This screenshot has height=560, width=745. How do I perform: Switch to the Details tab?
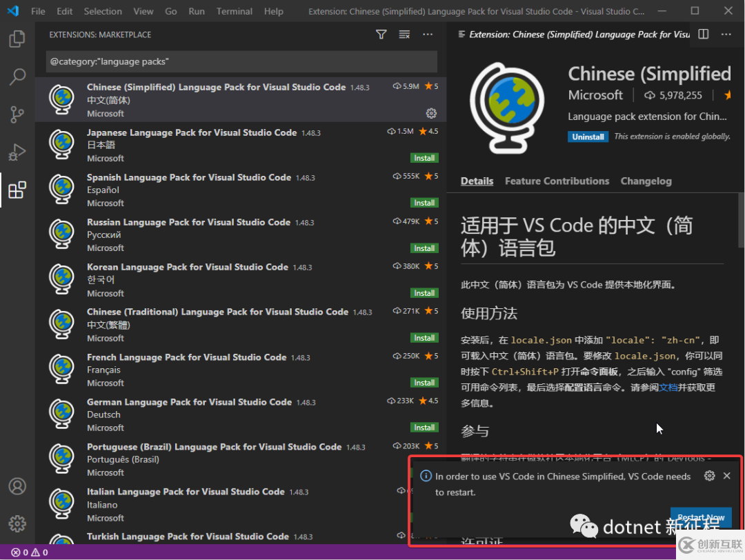coord(477,181)
